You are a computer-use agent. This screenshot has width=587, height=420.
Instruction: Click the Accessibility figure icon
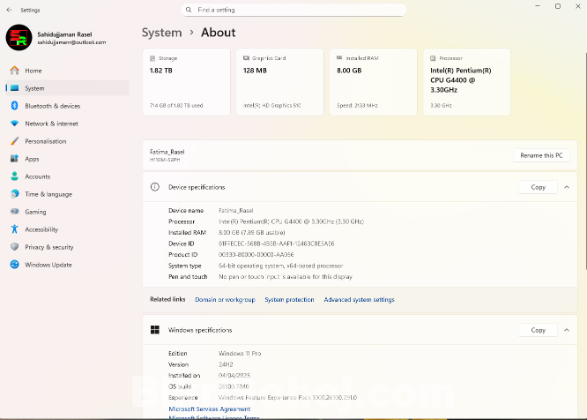pos(15,229)
